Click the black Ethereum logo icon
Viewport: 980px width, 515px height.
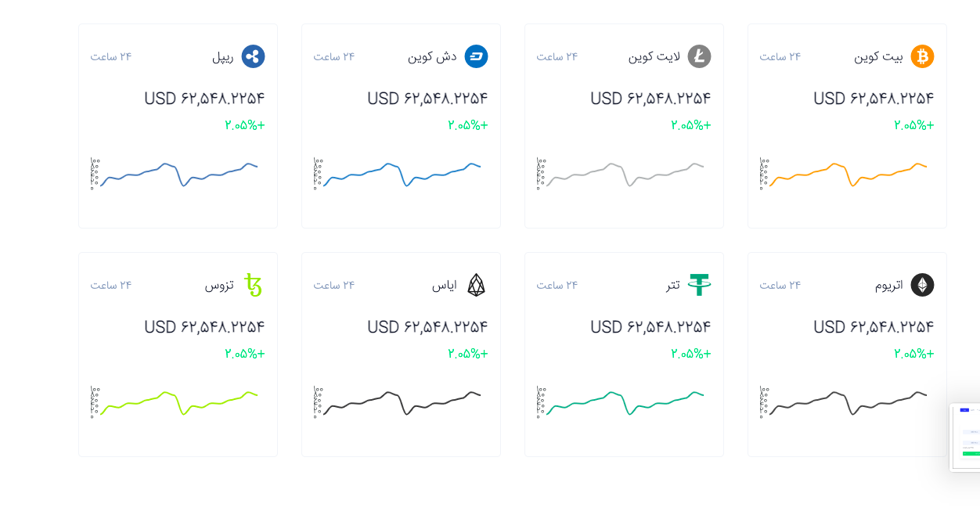coord(922,285)
